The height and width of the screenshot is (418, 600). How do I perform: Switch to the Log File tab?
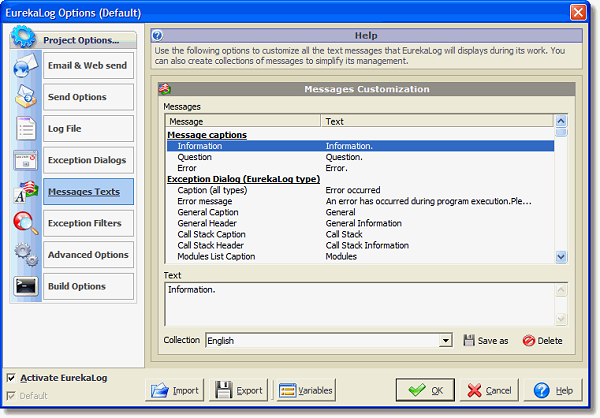[x=88, y=129]
